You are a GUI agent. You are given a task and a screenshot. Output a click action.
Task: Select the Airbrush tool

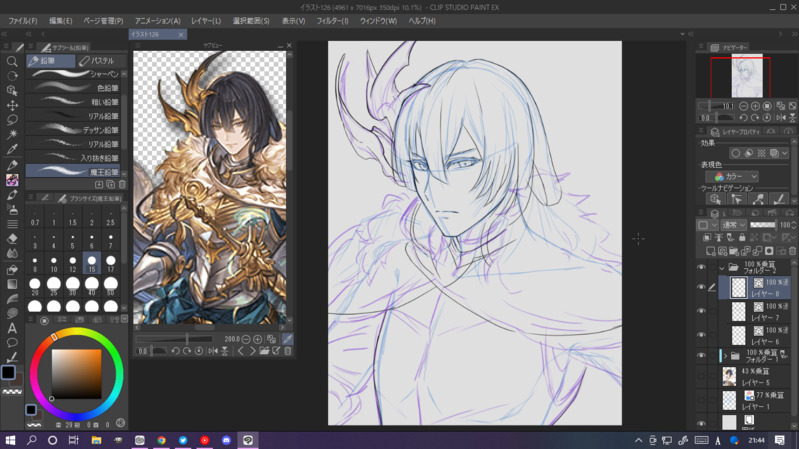(x=12, y=209)
